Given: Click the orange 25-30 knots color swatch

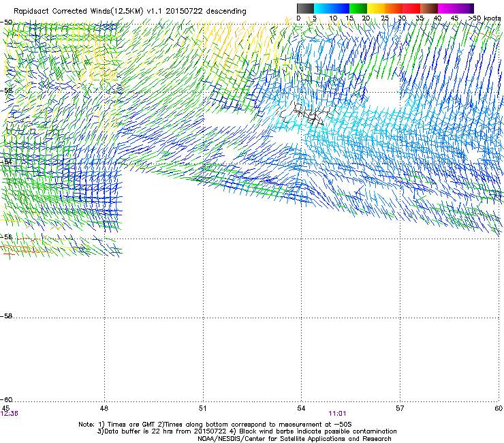Looking at the screenshot, I should [x=394, y=8].
